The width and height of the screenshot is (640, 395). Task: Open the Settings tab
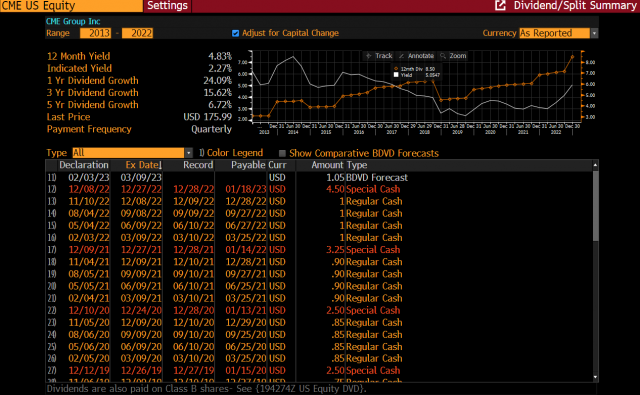pyautogui.click(x=167, y=6)
